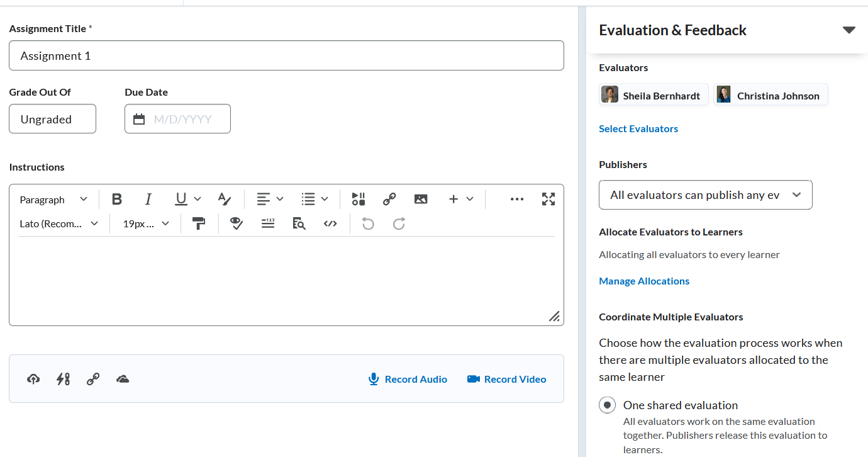This screenshot has width=868, height=457.
Task: Collapse the Evaluation & Feedback panel
Action: [849, 30]
